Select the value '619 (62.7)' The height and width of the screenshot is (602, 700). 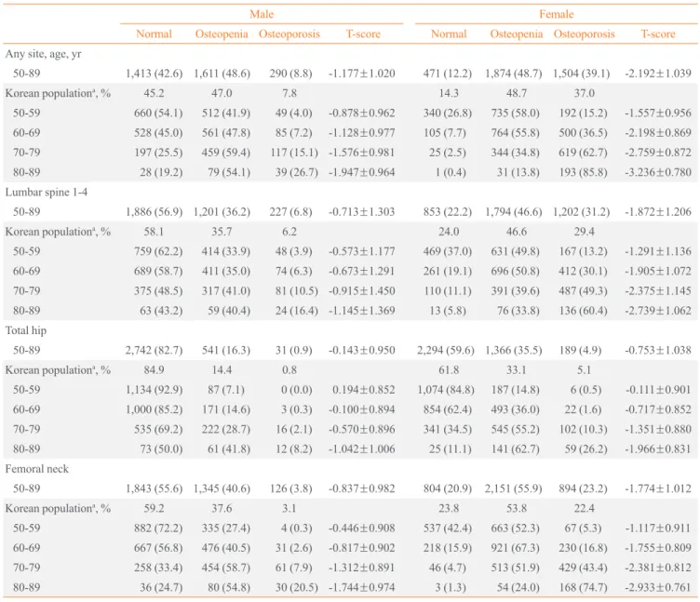click(x=583, y=153)
